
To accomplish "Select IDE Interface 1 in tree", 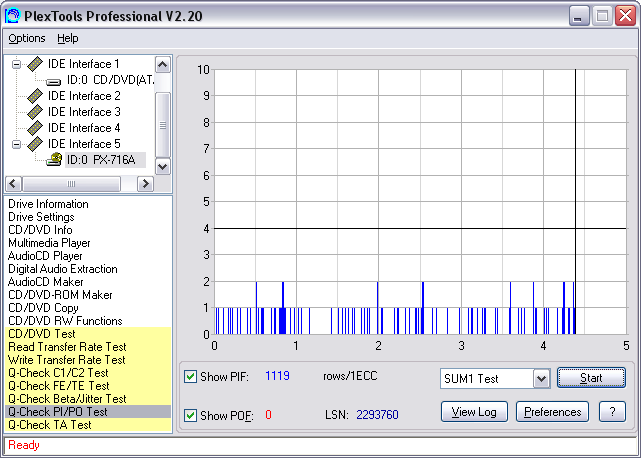I will [x=83, y=64].
